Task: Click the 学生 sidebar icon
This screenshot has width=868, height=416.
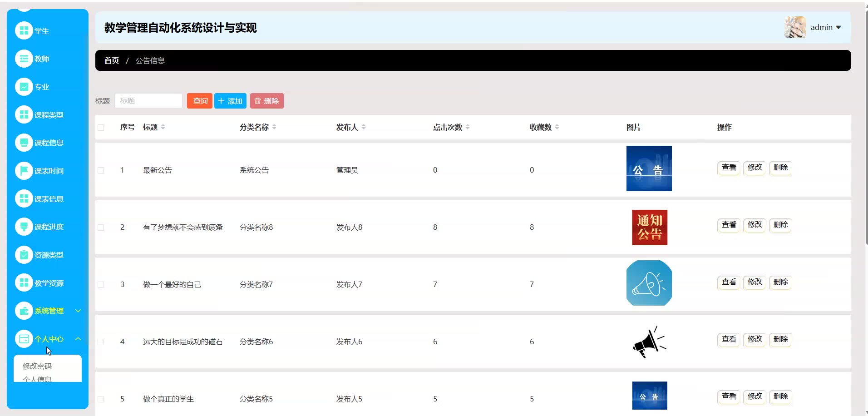Action: [24, 31]
